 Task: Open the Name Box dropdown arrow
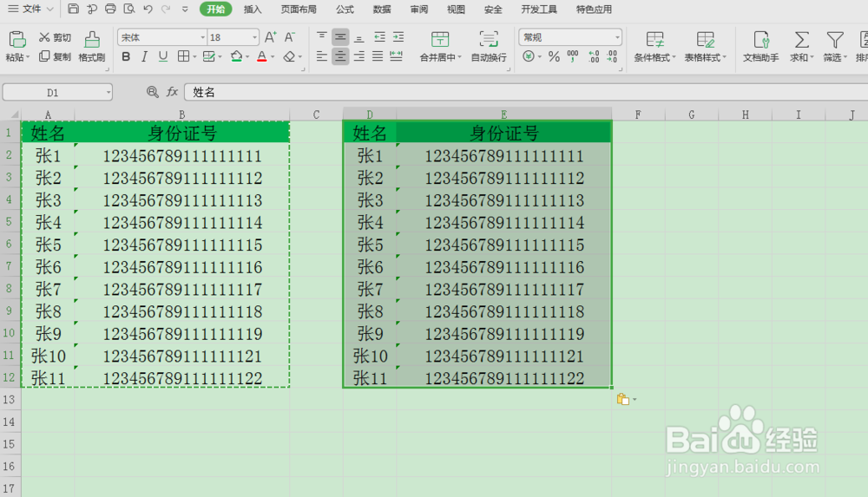pyautogui.click(x=108, y=93)
